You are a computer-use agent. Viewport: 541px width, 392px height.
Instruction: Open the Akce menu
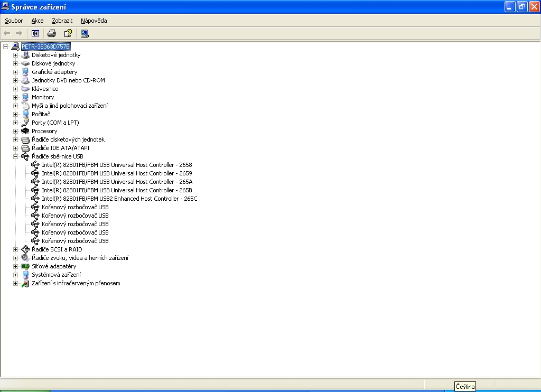coord(38,21)
